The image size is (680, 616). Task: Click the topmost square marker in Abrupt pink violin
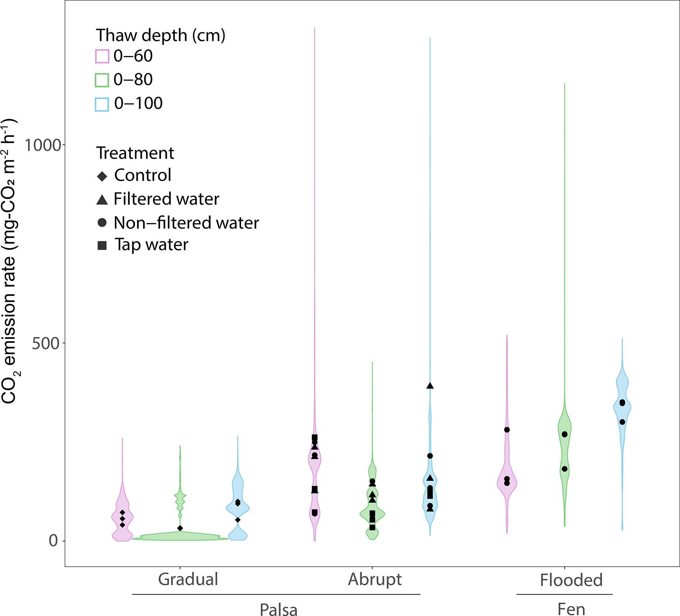point(315,437)
